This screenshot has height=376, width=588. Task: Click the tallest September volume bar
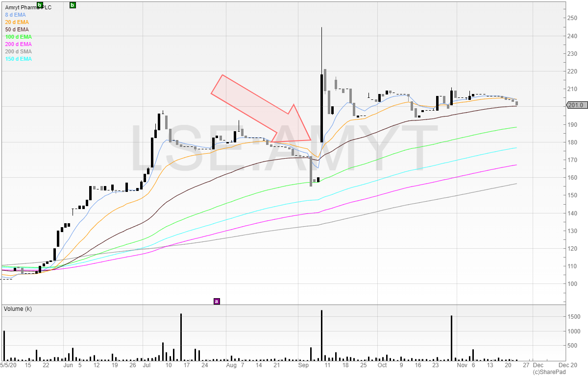click(x=321, y=335)
